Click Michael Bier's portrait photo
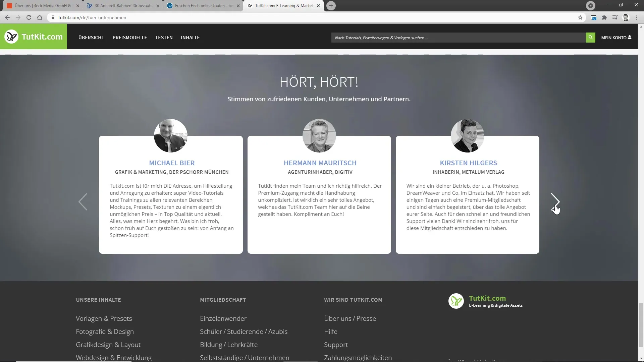 tap(171, 136)
